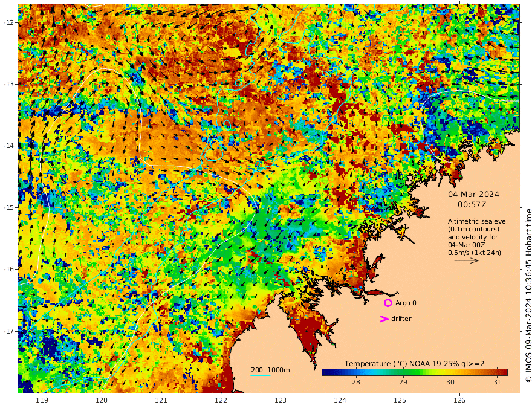Click the "04-Mar-2024" date text
Viewport: 532px width, 411px height.
tap(473, 194)
